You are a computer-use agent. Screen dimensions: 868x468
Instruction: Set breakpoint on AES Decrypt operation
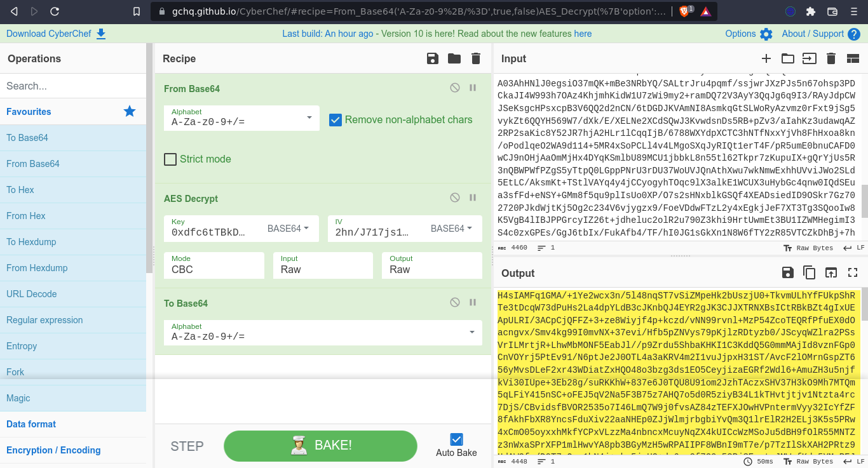click(473, 198)
